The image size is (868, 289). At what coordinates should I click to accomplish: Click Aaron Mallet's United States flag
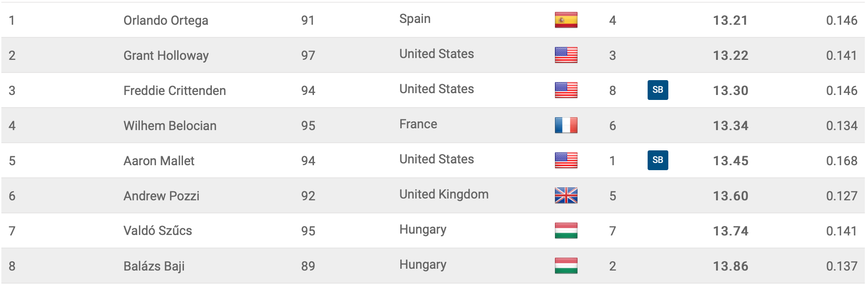(566, 160)
